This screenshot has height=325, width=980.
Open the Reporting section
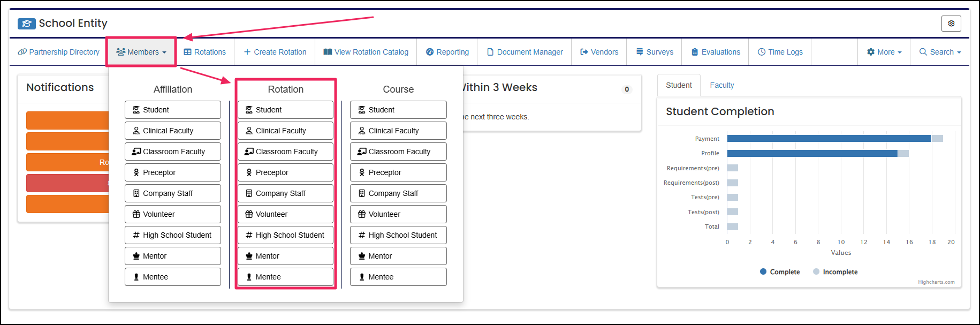click(447, 52)
